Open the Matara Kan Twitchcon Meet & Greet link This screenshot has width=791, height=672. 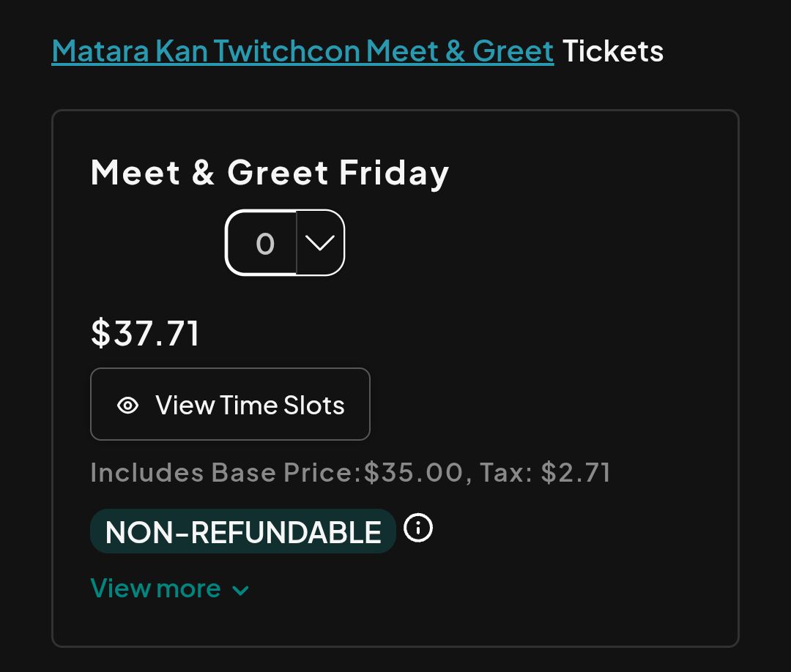302,51
